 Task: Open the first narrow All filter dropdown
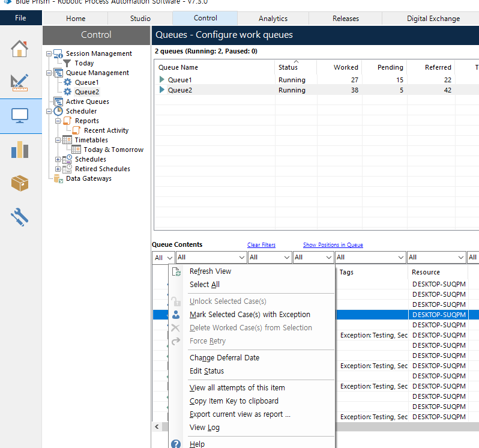click(x=163, y=257)
